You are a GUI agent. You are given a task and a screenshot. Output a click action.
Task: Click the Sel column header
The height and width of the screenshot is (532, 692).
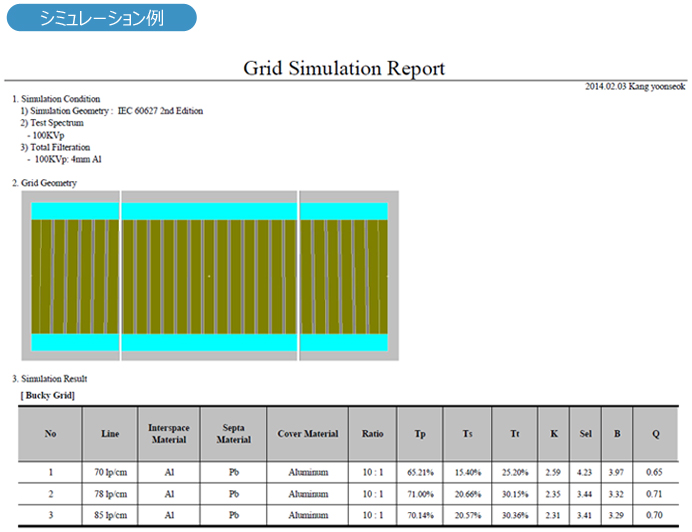[586, 434]
